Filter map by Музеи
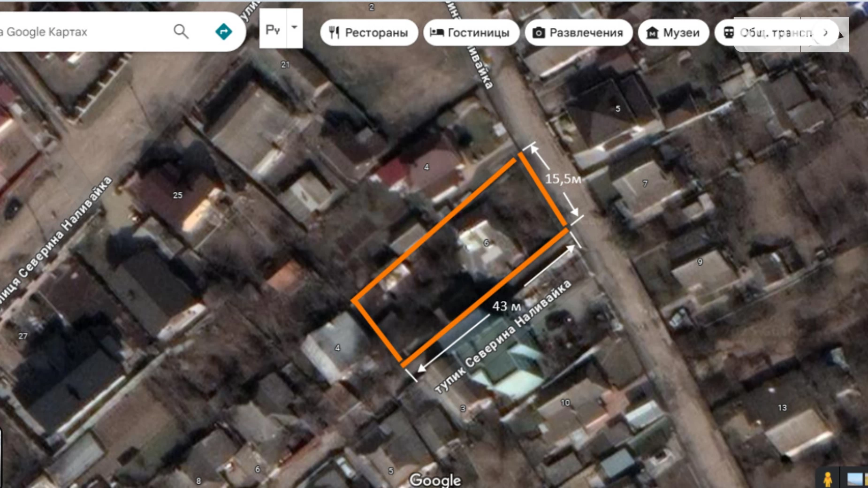 point(673,32)
